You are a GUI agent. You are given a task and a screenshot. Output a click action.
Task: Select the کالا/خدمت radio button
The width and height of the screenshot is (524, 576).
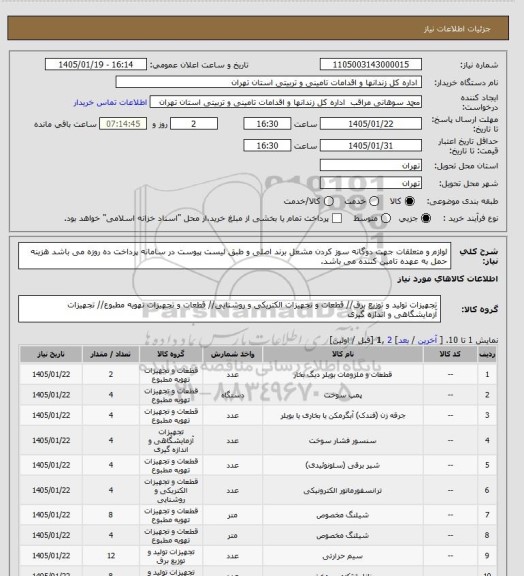[x=329, y=201]
